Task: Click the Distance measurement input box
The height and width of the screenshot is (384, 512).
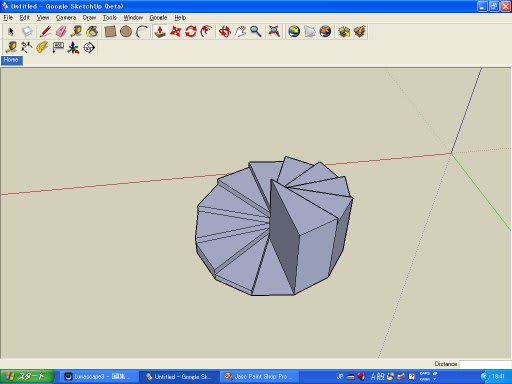Action: click(x=485, y=364)
